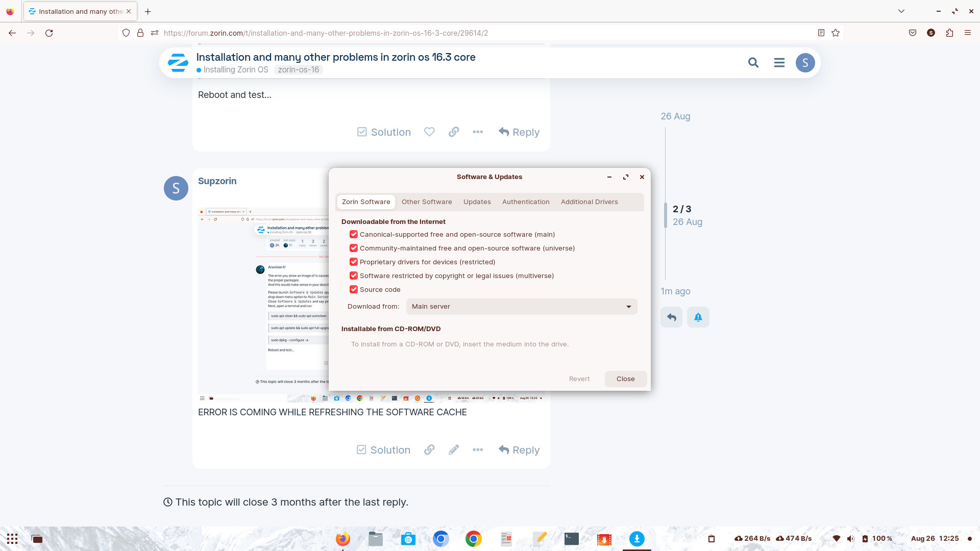Go back in Firefox
This screenshot has height=551, width=980.
[x=12, y=33]
